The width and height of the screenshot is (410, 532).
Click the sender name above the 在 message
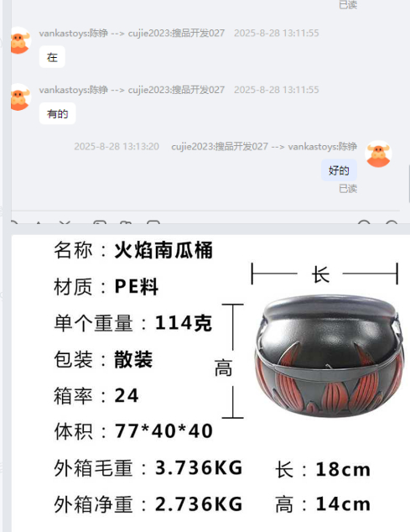click(132, 33)
